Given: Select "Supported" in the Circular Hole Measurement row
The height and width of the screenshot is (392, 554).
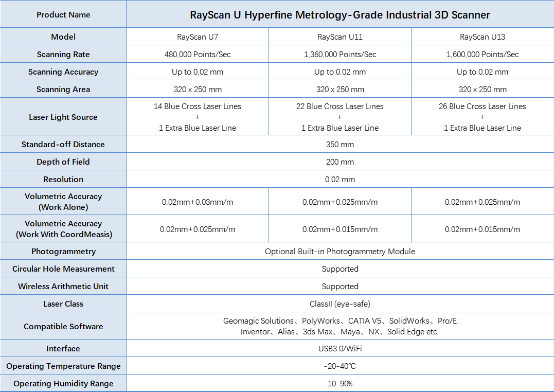Looking at the screenshot, I should [x=340, y=269].
